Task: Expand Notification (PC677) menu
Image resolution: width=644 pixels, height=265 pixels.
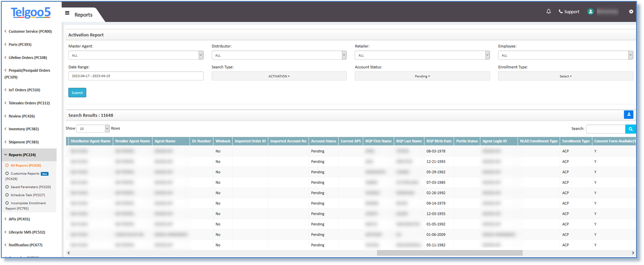Action: (x=23, y=245)
